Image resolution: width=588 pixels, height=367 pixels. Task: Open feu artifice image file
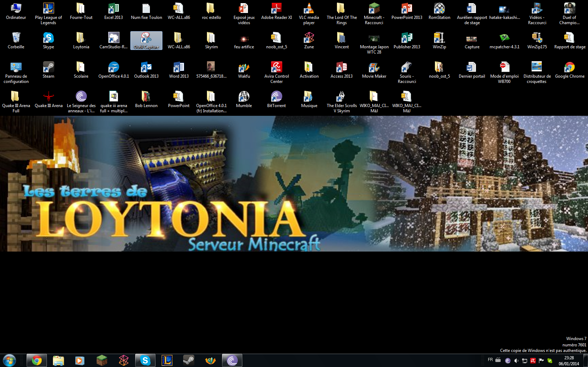[x=244, y=41]
